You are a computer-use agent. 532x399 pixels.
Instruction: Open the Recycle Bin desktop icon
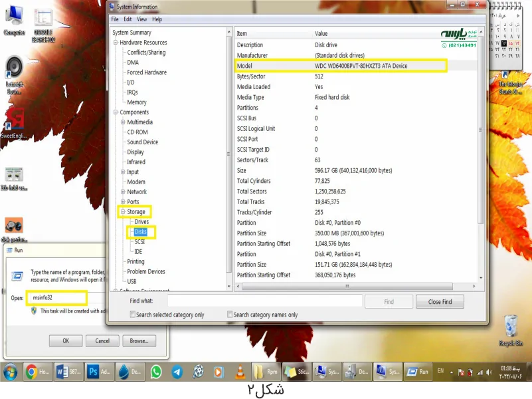(511, 330)
